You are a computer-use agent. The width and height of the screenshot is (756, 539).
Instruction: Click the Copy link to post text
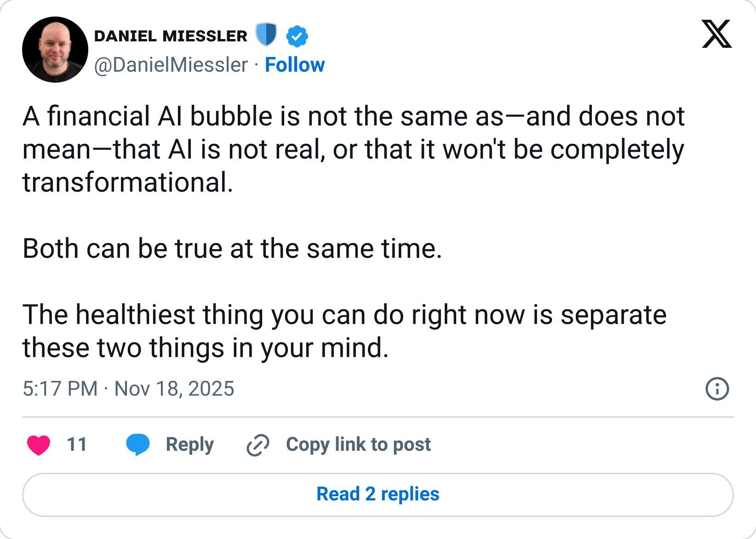[x=358, y=444]
